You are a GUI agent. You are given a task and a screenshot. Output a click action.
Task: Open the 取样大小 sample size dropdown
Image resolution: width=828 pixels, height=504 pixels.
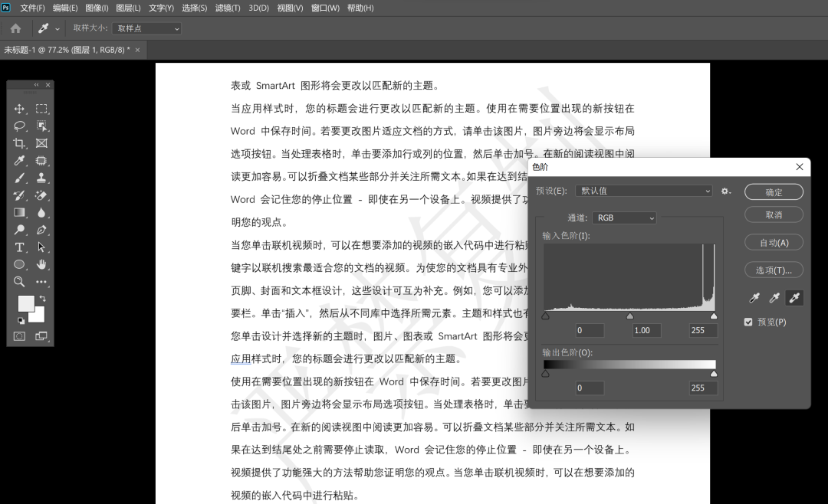coord(146,28)
